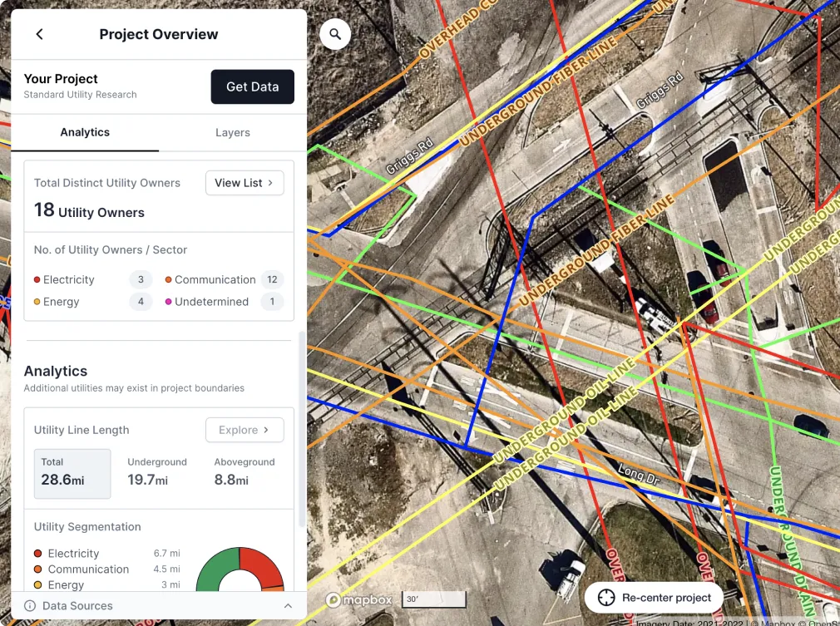Open the map search magnifier
Screen dimensions: 840x626
(x=334, y=33)
